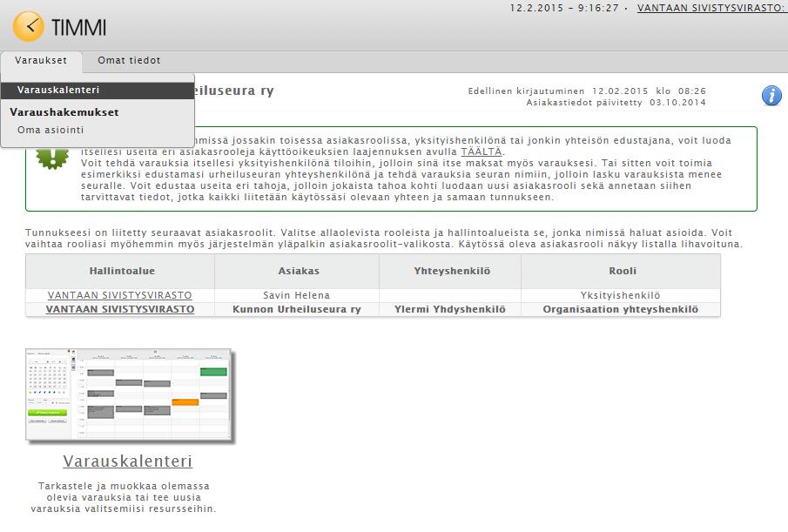Select Varauskalenteri from the dropdown menu
The image size is (788, 532).
(98, 90)
